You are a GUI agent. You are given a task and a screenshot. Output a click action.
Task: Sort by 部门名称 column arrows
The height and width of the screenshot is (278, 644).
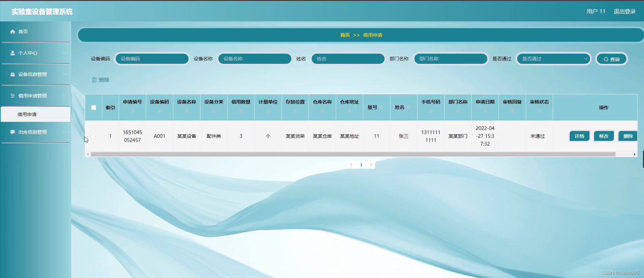[458, 111]
